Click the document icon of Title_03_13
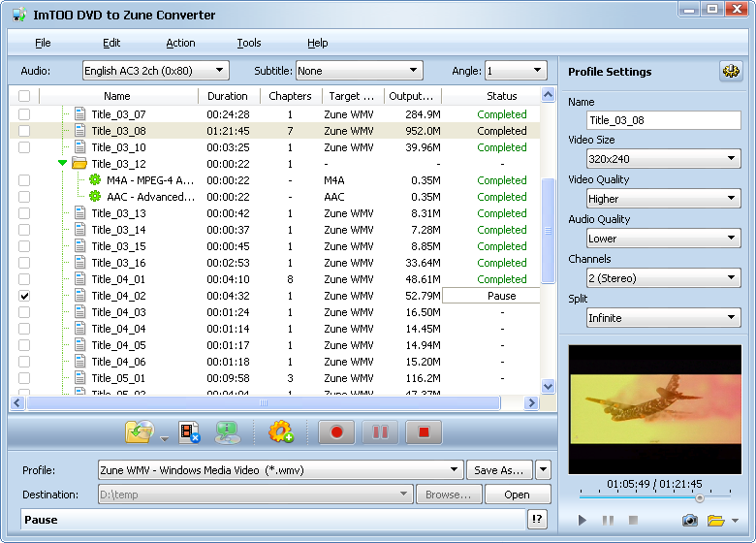 pyautogui.click(x=80, y=213)
